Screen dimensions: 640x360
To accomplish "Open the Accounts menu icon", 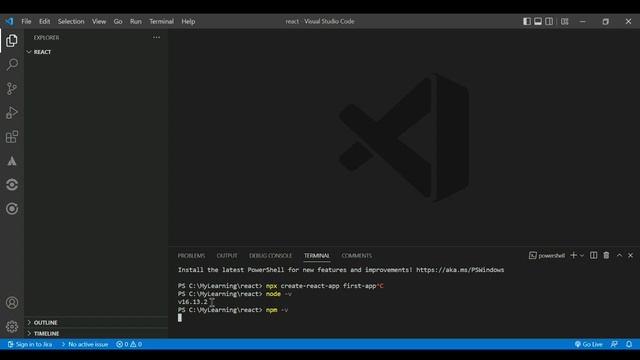I will tap(12, 302).
